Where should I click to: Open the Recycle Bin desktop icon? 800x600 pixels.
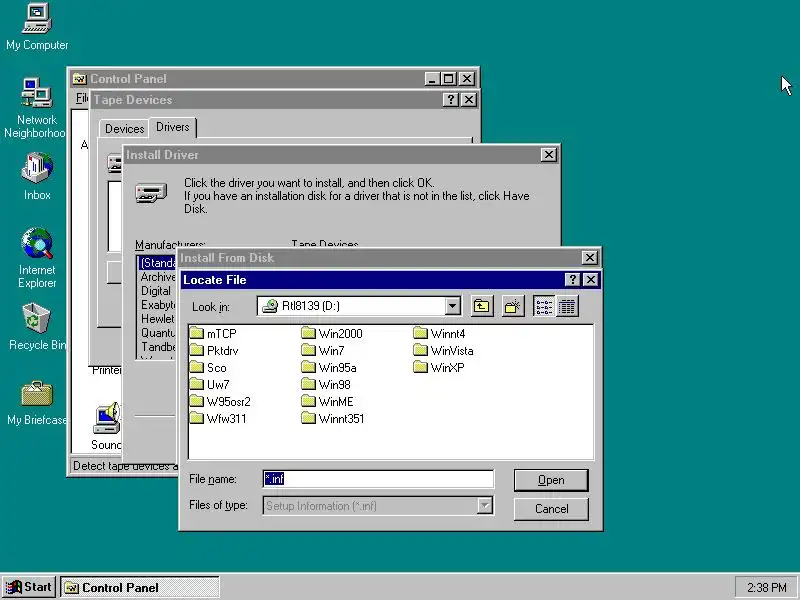tap(37, 327)
